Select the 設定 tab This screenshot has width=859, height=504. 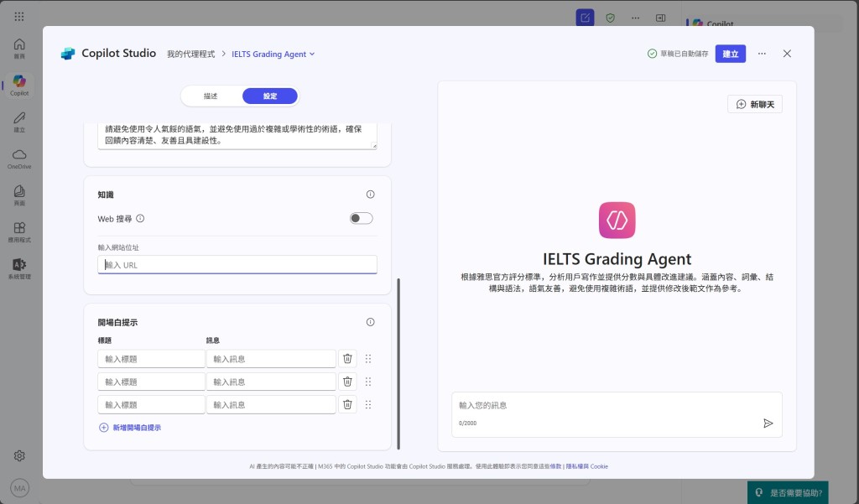pos(270,96)
